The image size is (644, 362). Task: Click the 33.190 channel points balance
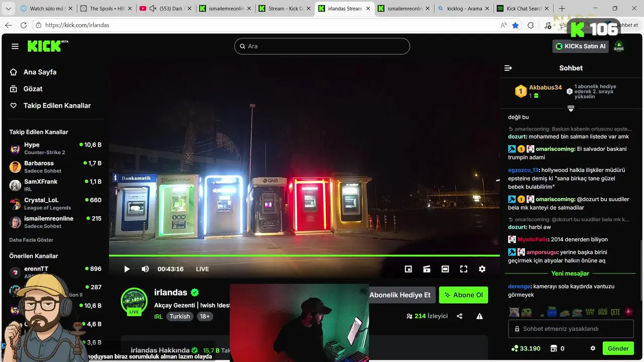pos(526,348)
